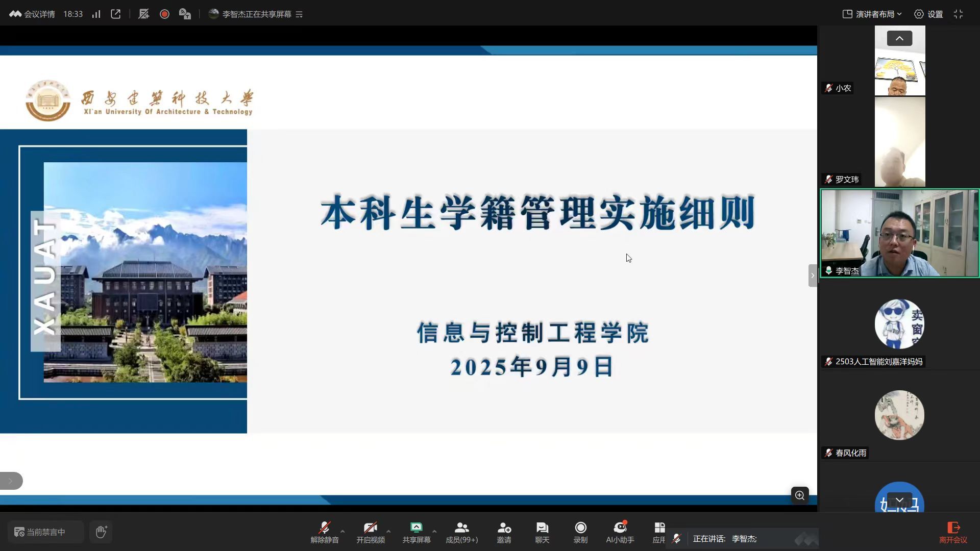Image resolution: width=980 pixels, height=551 pixels.
Task: Toggle 开启视频 camera button
Action: tap(370, 532)
